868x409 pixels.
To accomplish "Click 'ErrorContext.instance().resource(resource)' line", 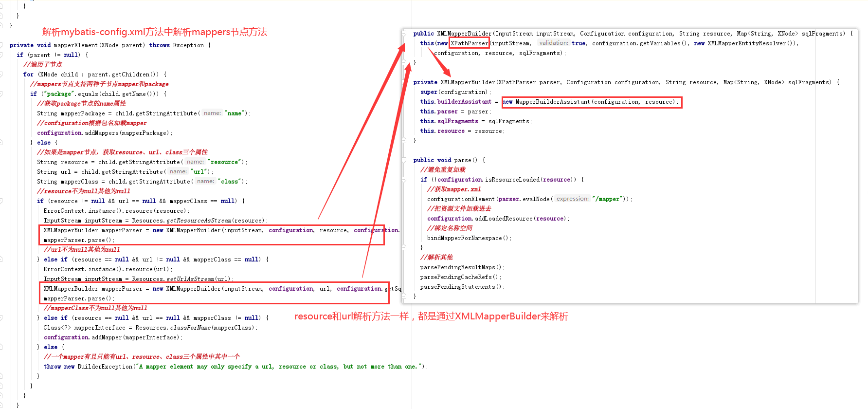I will 117,211.
